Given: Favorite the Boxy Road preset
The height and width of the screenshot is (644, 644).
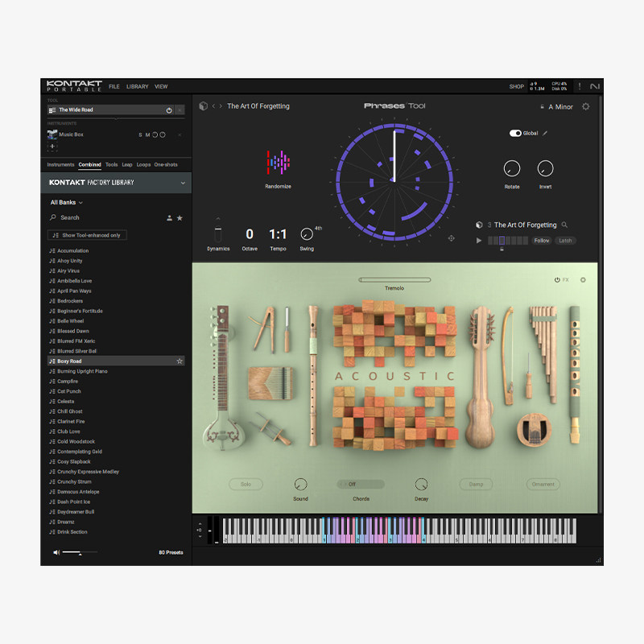Looking at the screenshot, I should (180, 361).
